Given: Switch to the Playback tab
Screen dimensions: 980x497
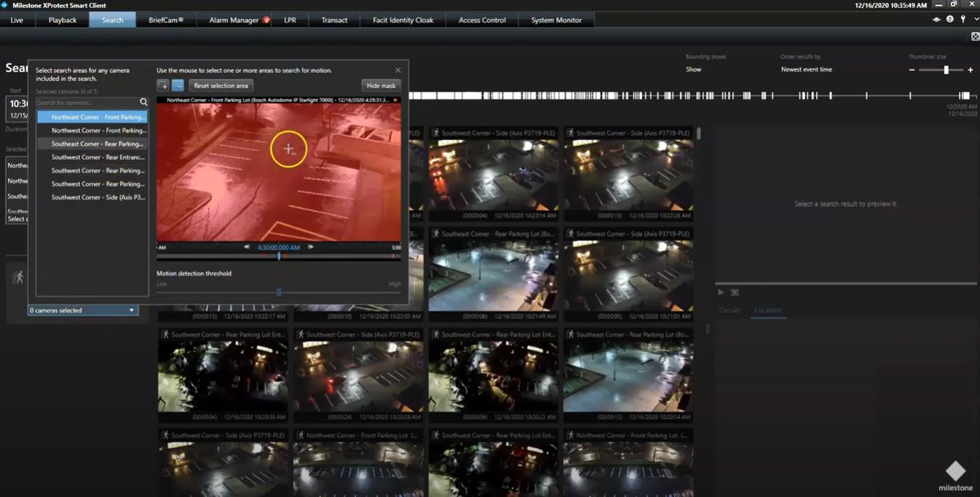Looking at the screenshot, I should coord(63,20).
